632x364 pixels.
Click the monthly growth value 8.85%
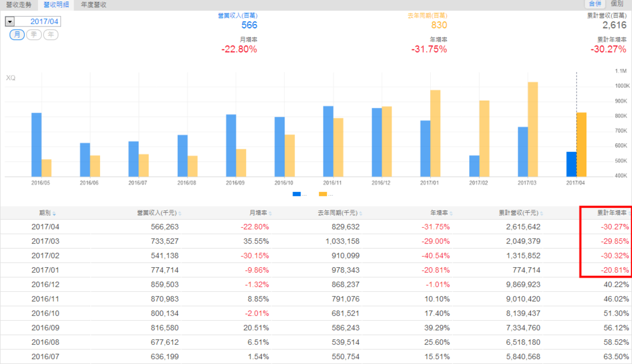(x=258, y=299)
